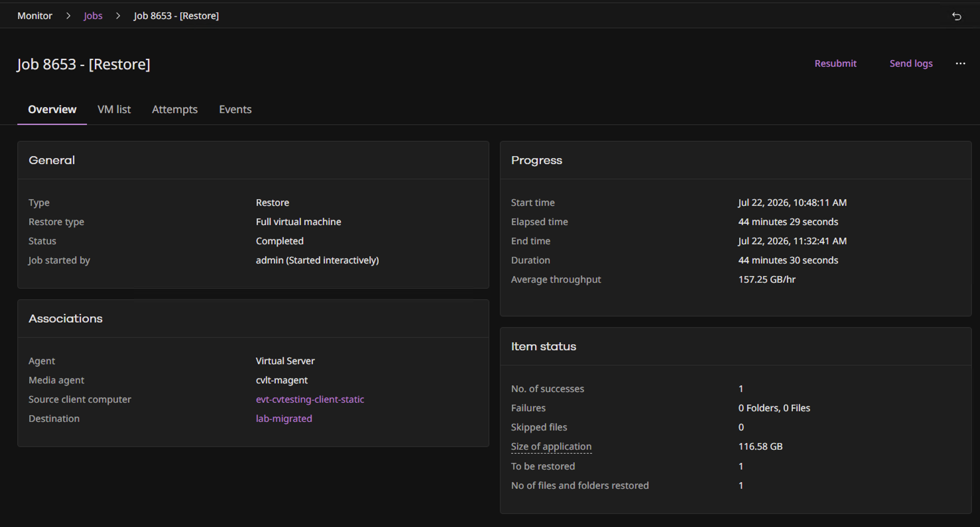
Task: Click the Monitor breadcrumb
Action: pos(34,16)
